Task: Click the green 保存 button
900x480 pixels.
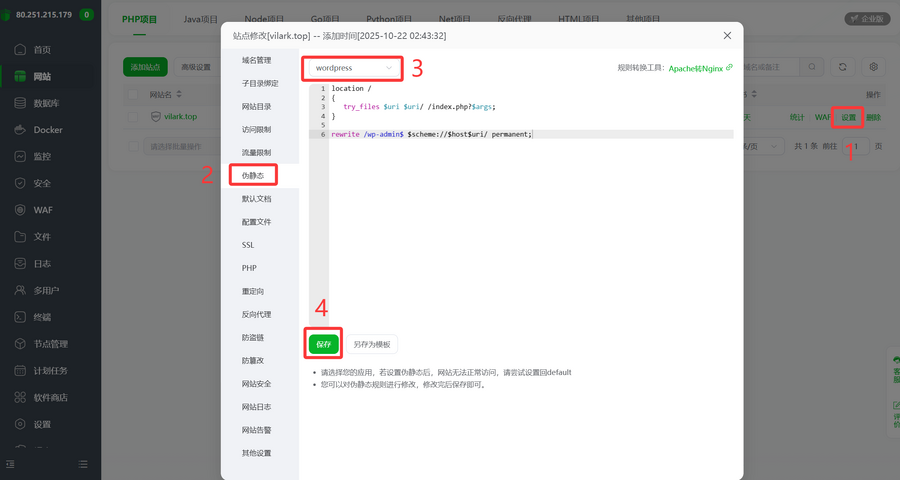Action: click(x=324, y=344)
